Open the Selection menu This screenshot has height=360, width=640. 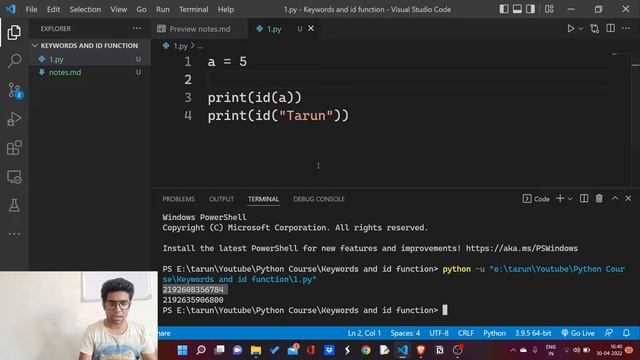tap(85, 9)
